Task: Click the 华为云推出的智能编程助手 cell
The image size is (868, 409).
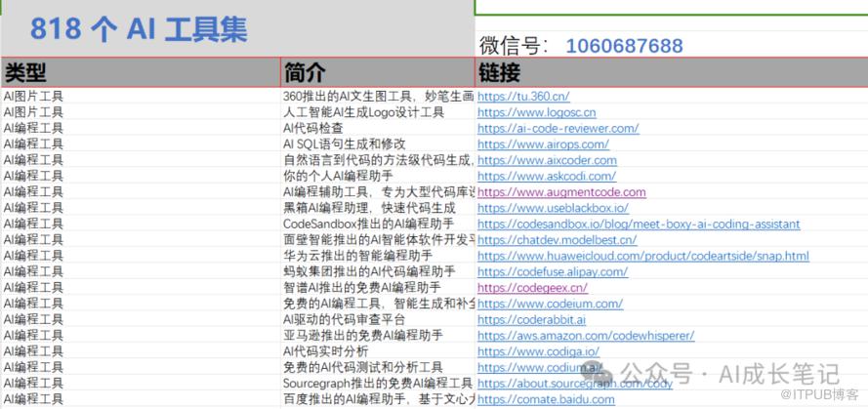Action: tap(378, 257)
